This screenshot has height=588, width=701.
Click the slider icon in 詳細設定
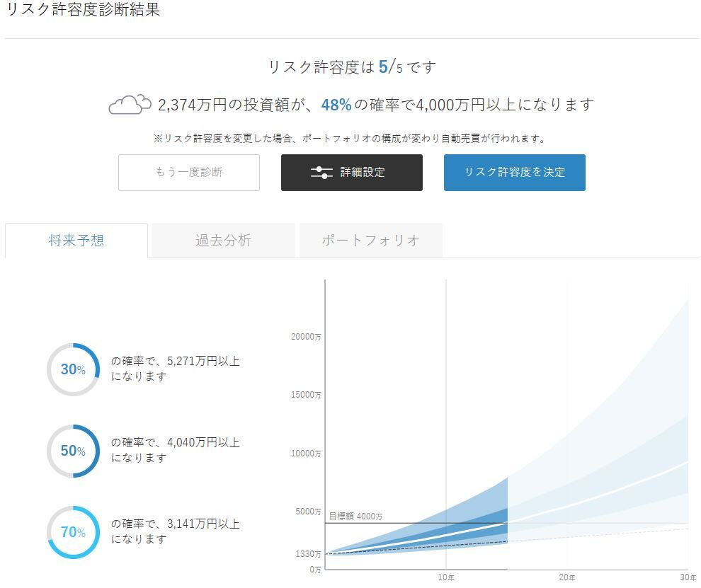coord(321,173)
